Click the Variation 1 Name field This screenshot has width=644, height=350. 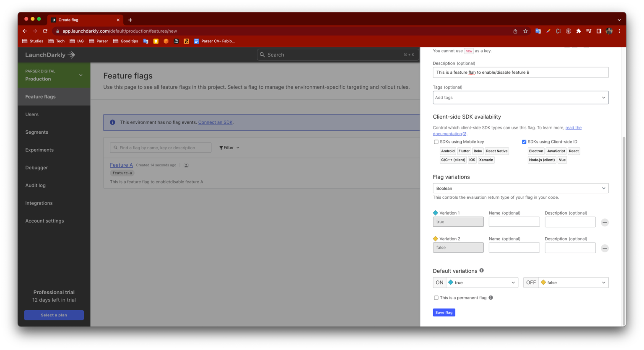click(x=514, y=222)
